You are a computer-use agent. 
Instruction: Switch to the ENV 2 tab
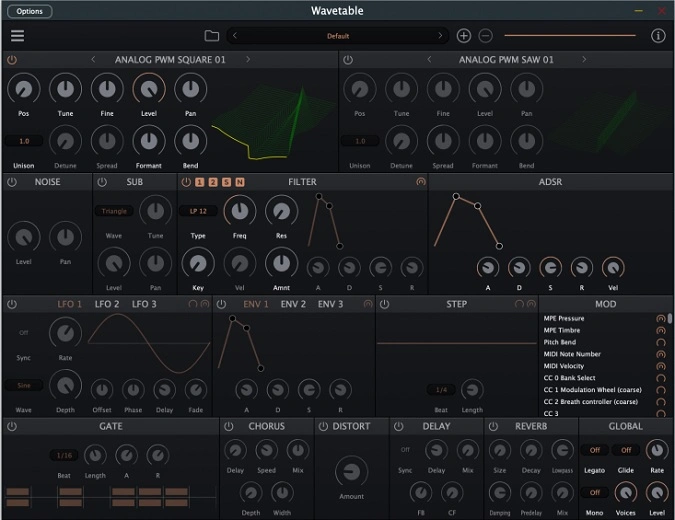coord(293,304)
